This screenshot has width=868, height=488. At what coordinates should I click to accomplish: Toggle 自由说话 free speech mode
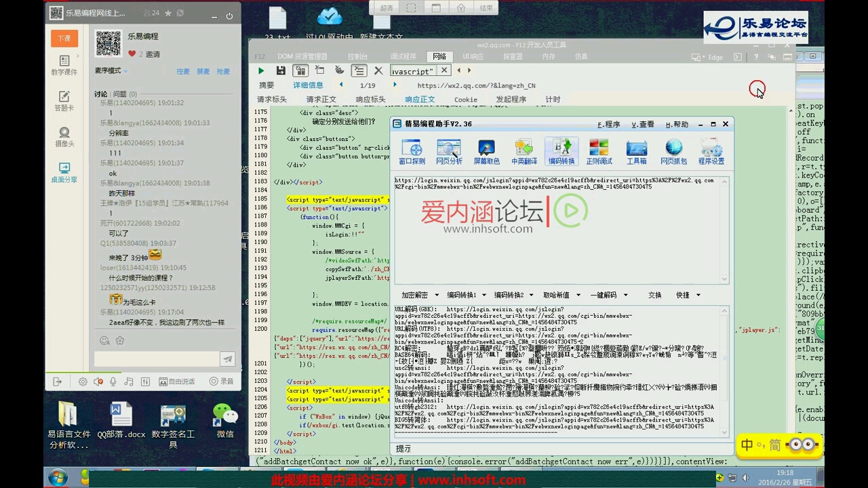click(x=176, y=382)
